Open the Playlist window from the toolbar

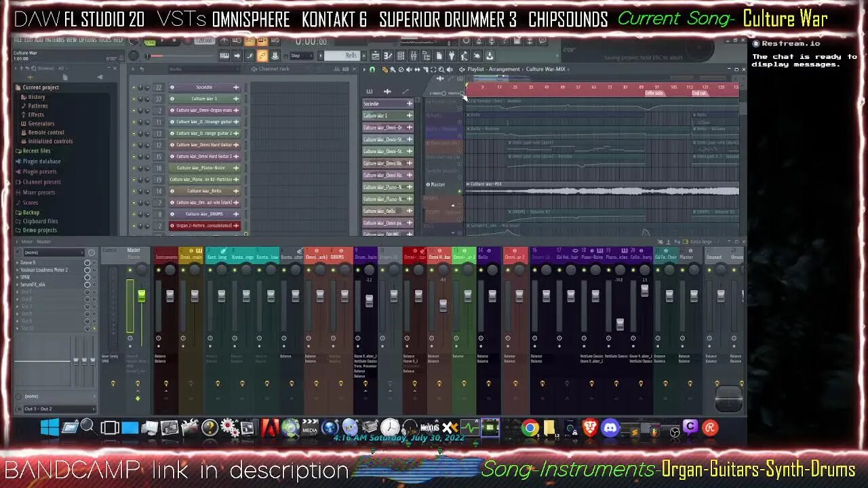[375, 56]
